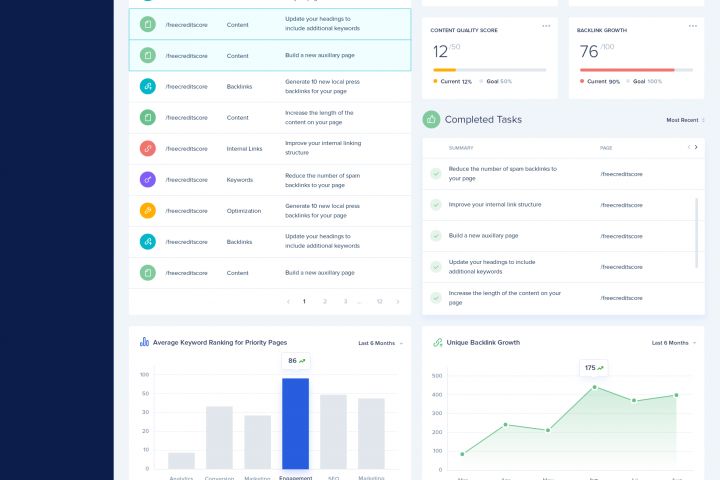Go to page 12 of tasks
Screen dimensions: 720x480
tap(379, 301)
